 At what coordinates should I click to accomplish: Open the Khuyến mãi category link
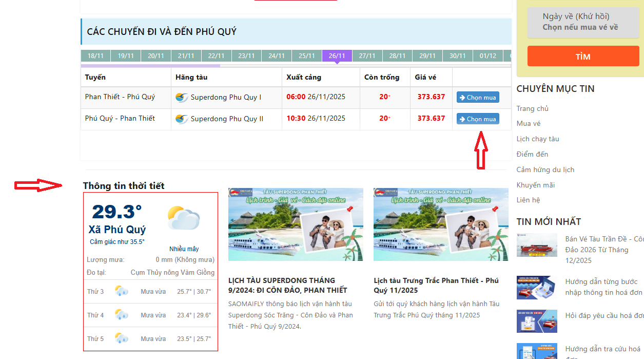click(x=535, y=185)
